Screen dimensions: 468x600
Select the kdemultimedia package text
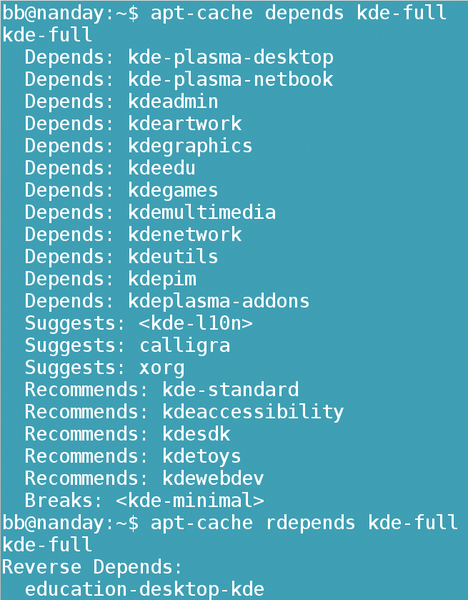[x=202, y=213]
